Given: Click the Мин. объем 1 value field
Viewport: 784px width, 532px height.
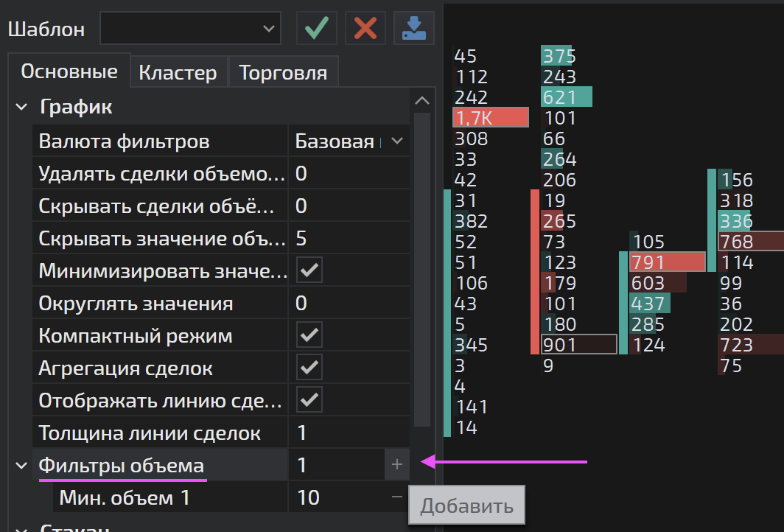Looking at the screenshot, I should [x=335, y=497].
